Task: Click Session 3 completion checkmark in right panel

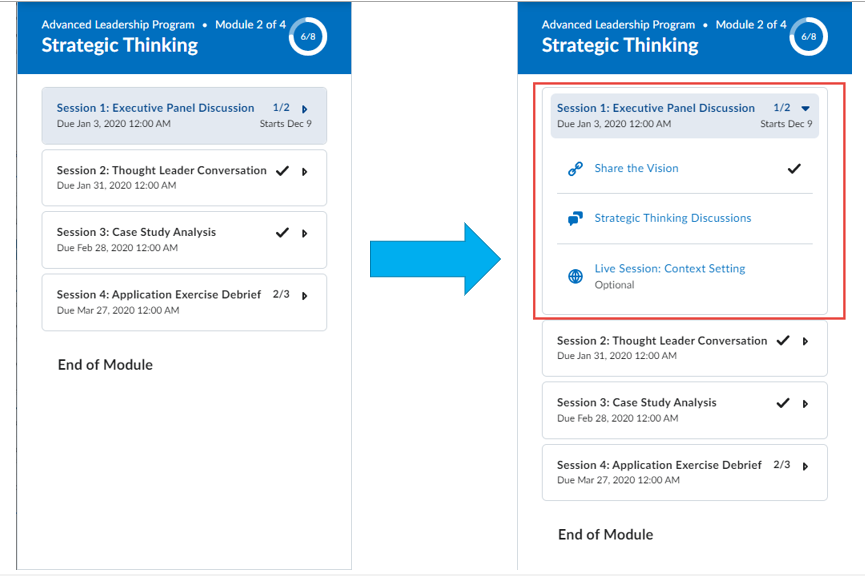Action: point(782,403)
